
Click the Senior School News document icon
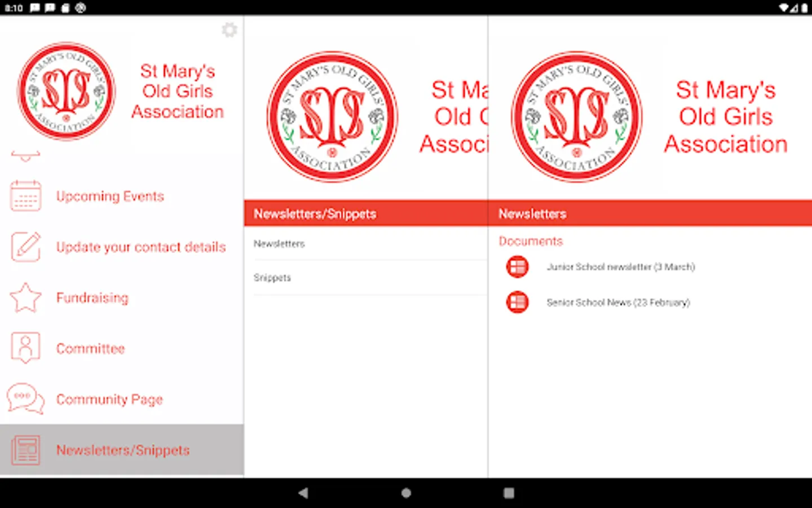point(517,303)
